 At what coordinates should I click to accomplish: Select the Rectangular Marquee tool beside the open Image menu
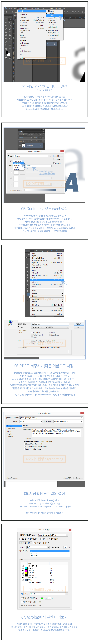pos(6,19)
